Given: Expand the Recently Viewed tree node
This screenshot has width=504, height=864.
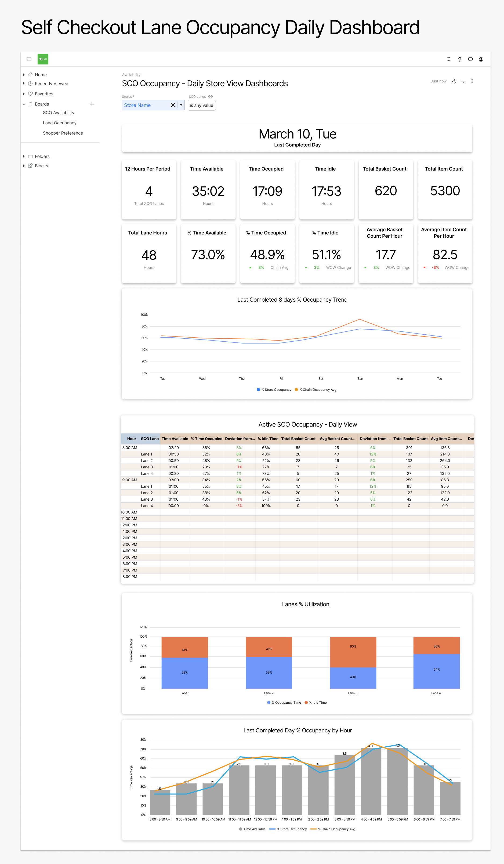Looking at the screenshot, I should pos(24,83).
